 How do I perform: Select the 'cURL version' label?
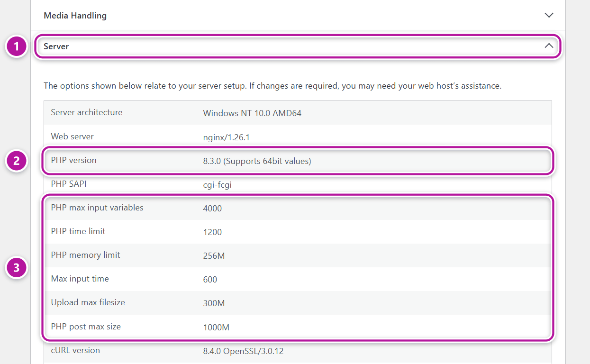(x=75, y=350)
